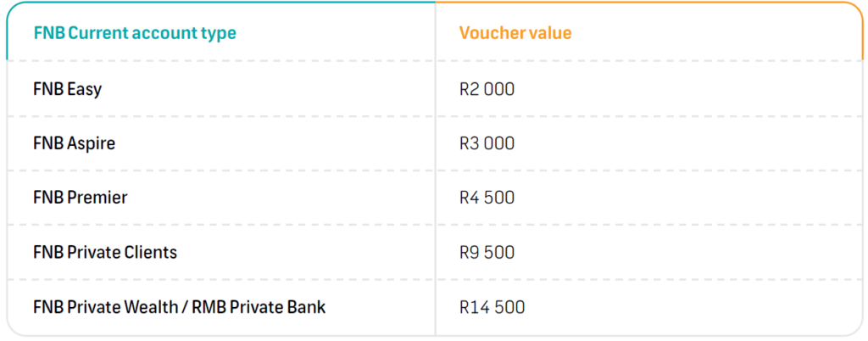Select the "Voucher value" column header
Viewport: 868px width, 341px height.
[x=515, y=34]
